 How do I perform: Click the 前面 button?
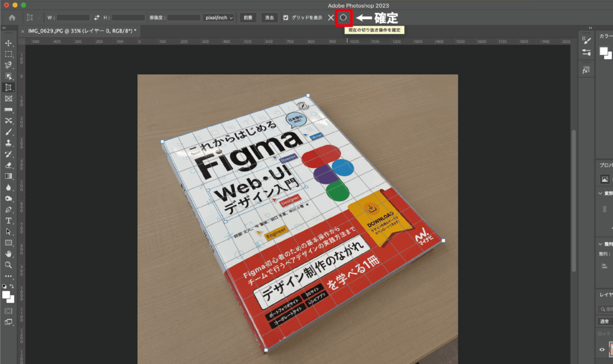(248, 18)
